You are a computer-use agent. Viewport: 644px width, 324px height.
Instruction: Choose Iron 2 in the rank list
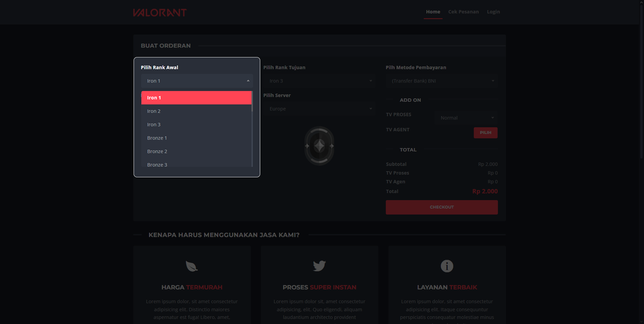click(196, 111)
